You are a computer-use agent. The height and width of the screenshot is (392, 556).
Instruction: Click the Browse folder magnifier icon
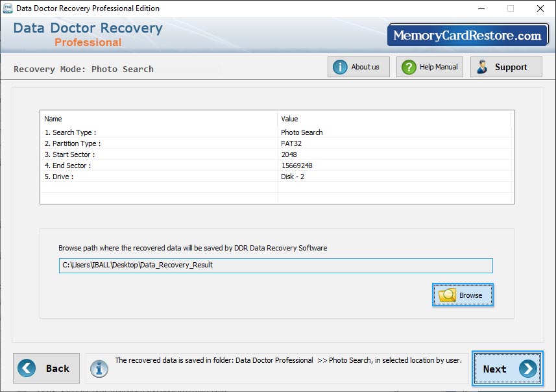point(447,295)
